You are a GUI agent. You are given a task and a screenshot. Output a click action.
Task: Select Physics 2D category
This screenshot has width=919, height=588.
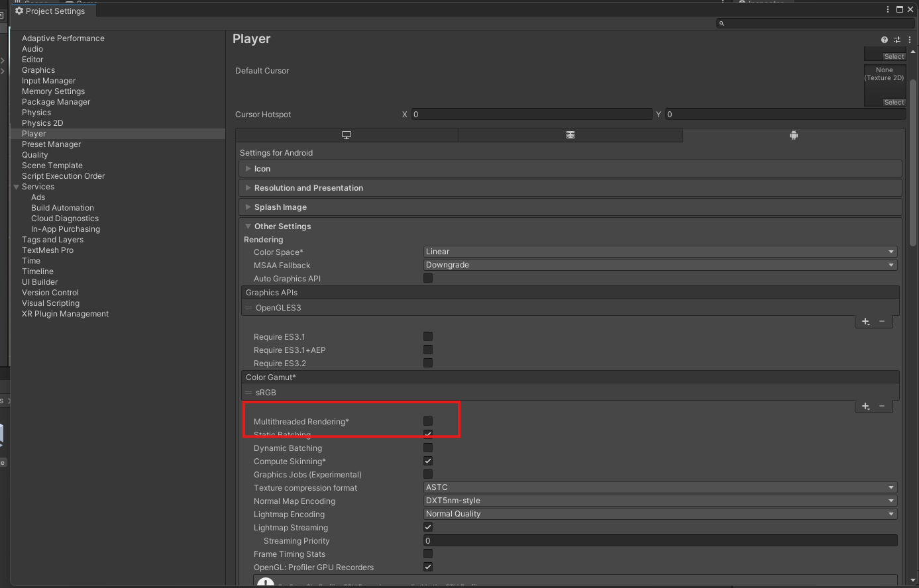(42, 123)
